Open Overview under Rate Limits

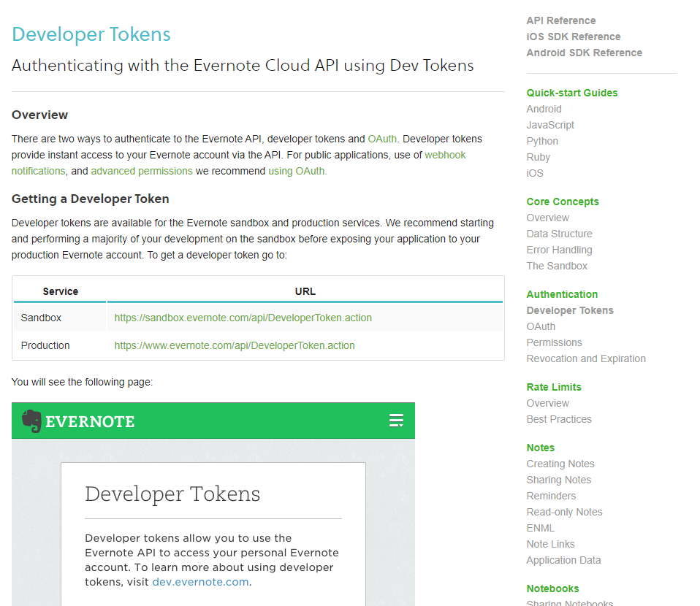point(548,404)
